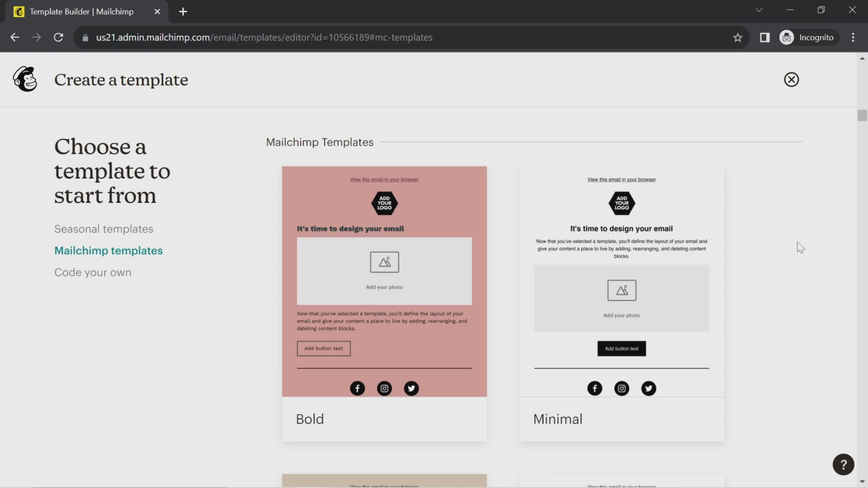Go forward in browser history
868x488 pixels.
click(36, 37)
